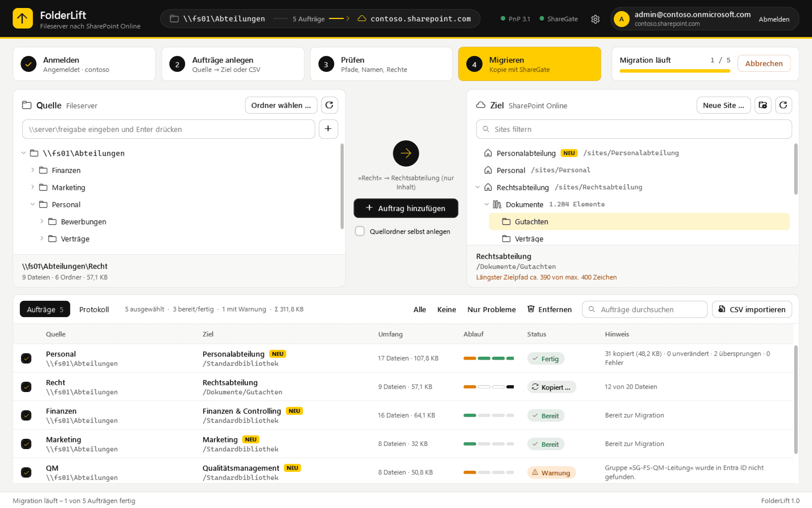Click the search icon in Sites filtern

486,129
